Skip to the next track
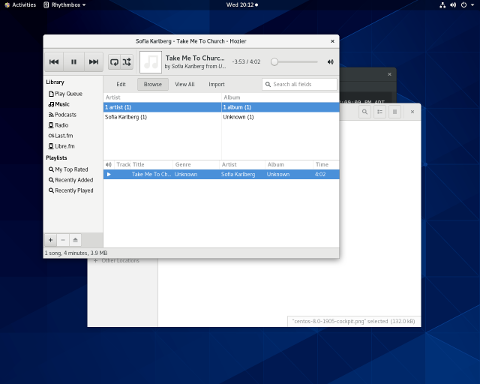 click(x=94, y=62)
